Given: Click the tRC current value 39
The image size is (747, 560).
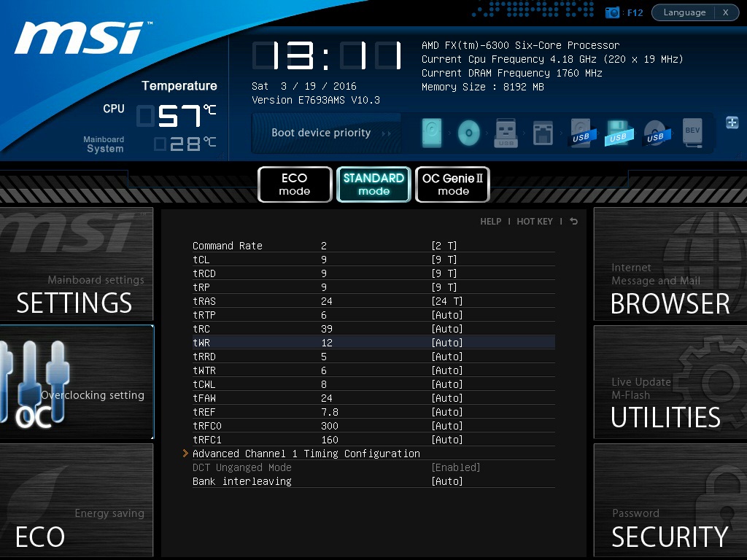Looking at the screenshot, I should click(x=327, y=329).
